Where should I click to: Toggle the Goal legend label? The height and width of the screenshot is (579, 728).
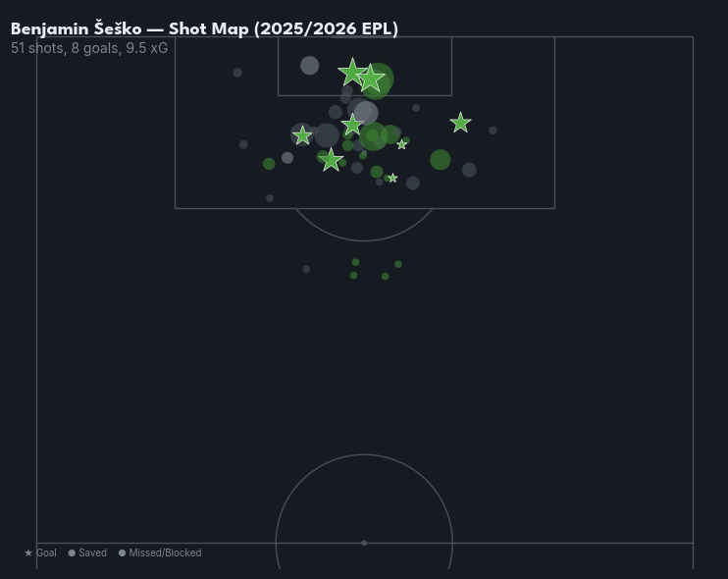pyautogui.click(x=46, y=553)
